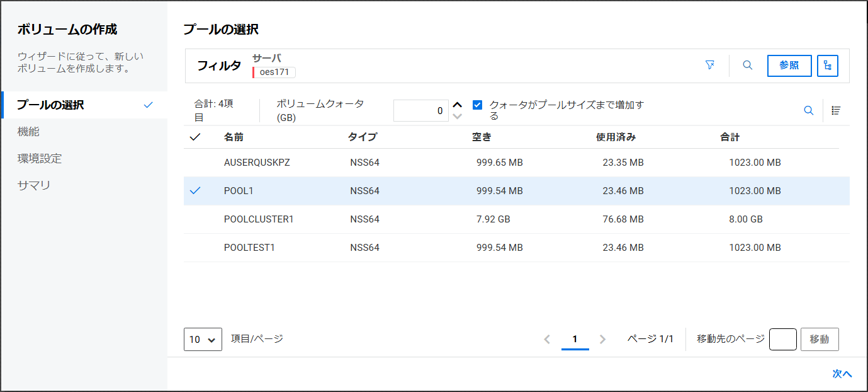The image size is (868, 392).
Task: Select the 機能 wizard step
Action: 29,132
